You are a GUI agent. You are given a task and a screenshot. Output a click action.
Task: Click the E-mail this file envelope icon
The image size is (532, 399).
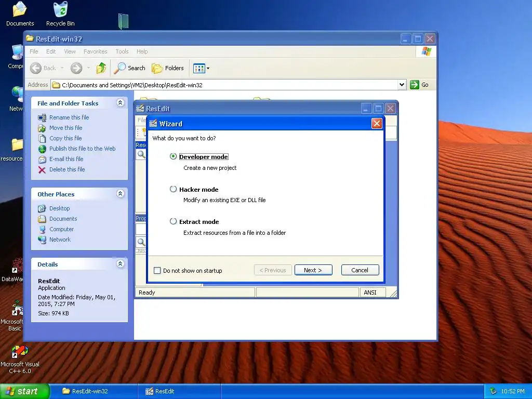42,159
